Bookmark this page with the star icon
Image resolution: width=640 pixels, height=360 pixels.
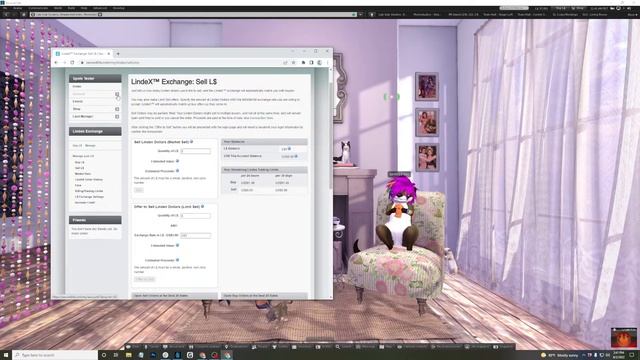point(293,62)
